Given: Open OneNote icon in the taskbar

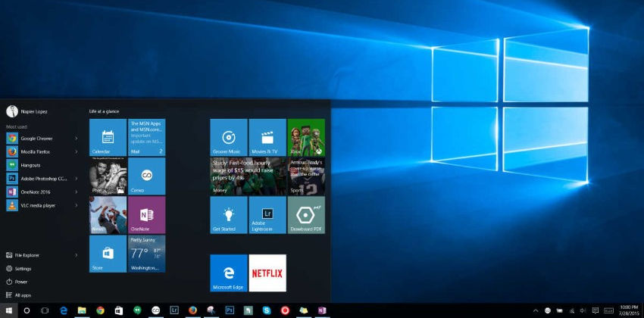Looking at the screenshot, I should coord(322,310).
